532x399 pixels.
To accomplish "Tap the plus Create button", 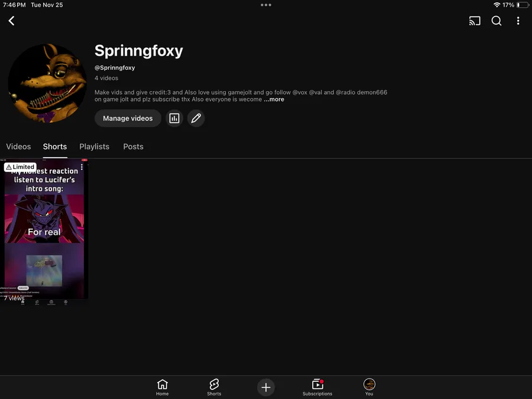I will [265, 387].
